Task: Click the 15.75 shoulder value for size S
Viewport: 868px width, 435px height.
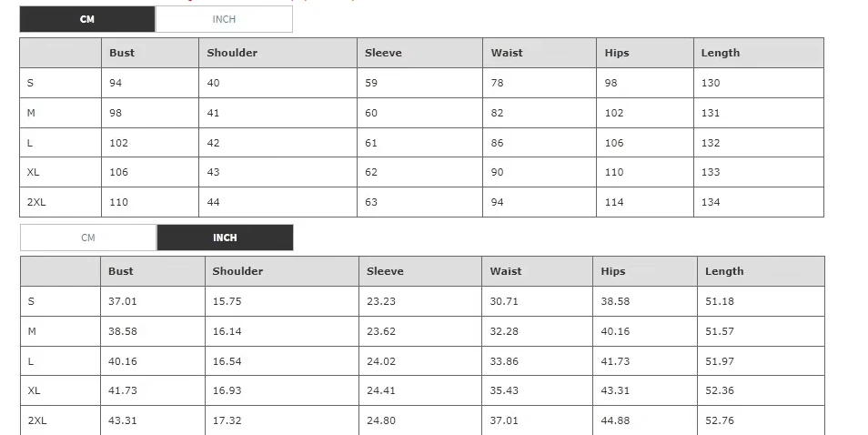Action: click(x=227, y=301)
